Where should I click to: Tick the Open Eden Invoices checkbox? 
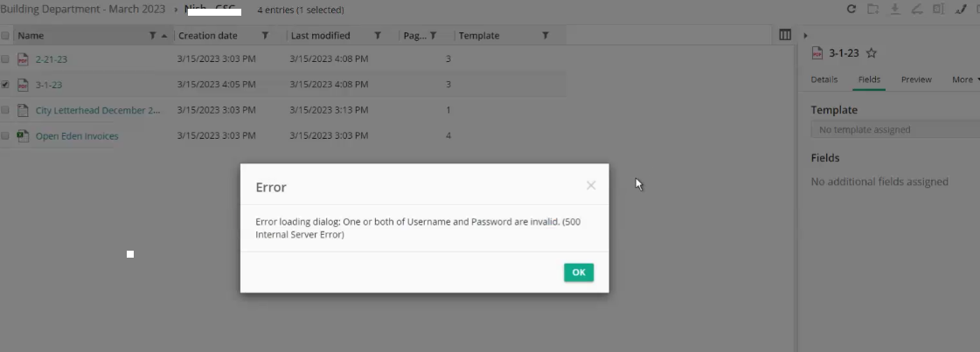(x=5, y=136)
